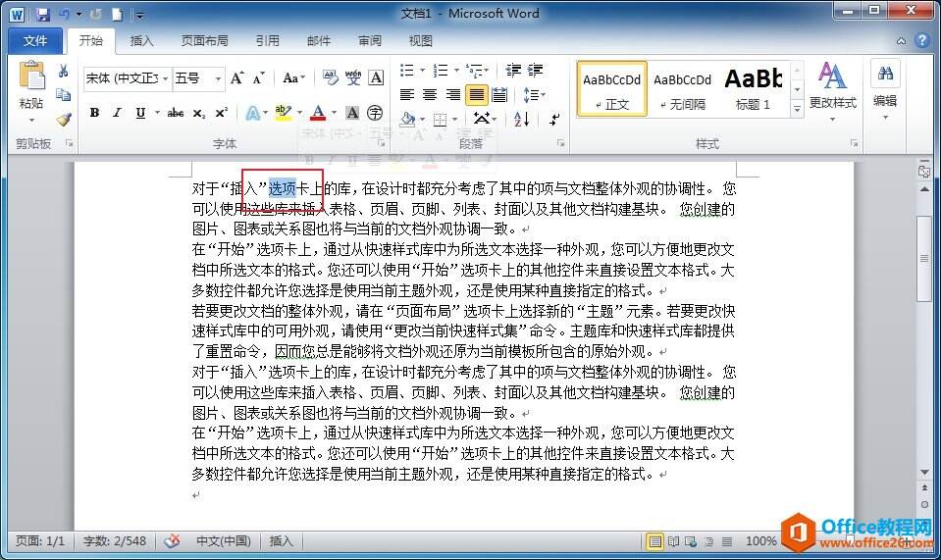The height and width of the screenshot is (560, 941).
Task: Open the Phonetic Guide (wén) icon
Action: click(353, 77)
